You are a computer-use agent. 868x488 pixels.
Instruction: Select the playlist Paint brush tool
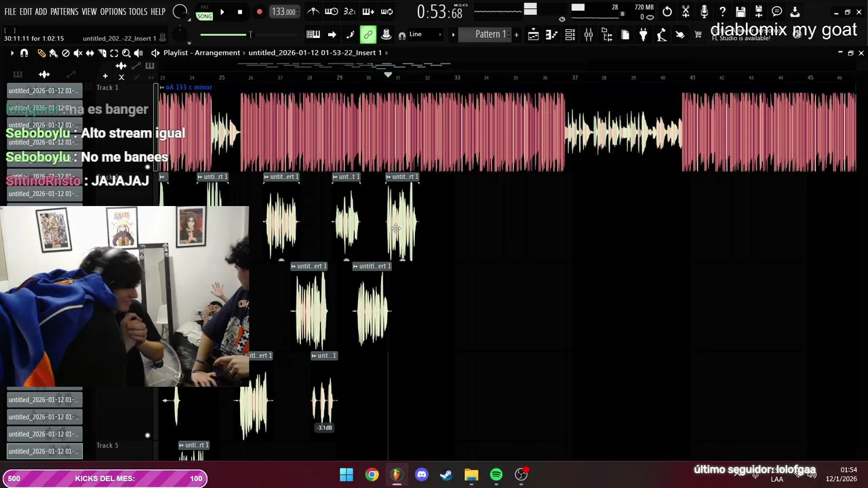(53, 53)
